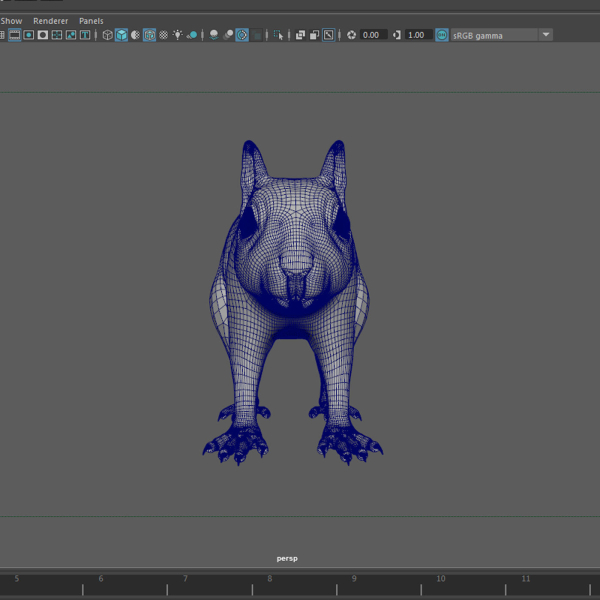Select the squirrel wireframe model
600x600 pixels.
293,302
